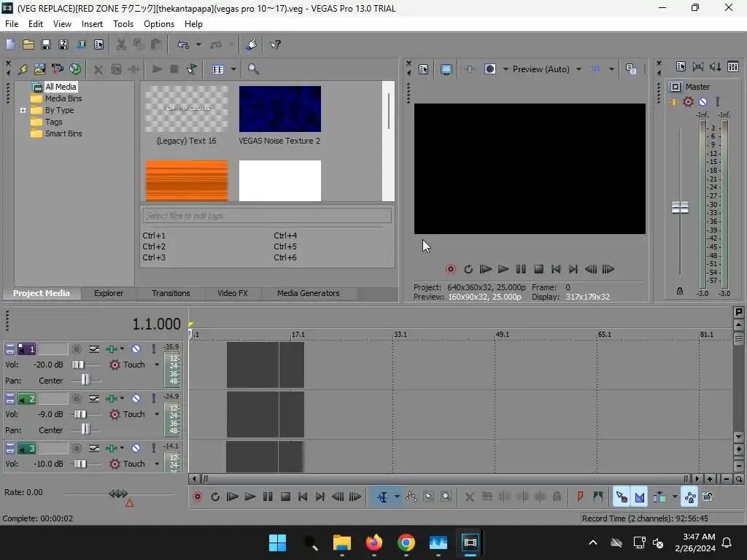
Task: Expand the By Type folder
Action: (23, 111)
